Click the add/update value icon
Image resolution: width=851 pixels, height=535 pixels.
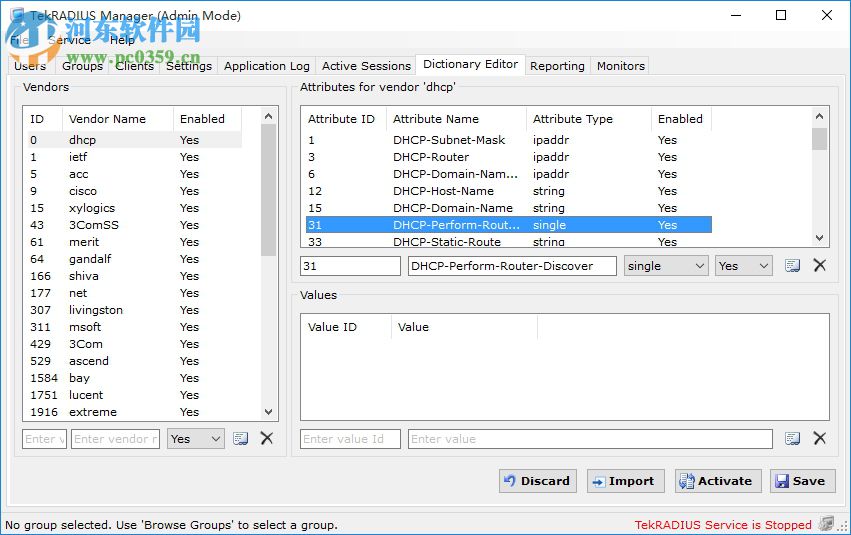[792, 438]
